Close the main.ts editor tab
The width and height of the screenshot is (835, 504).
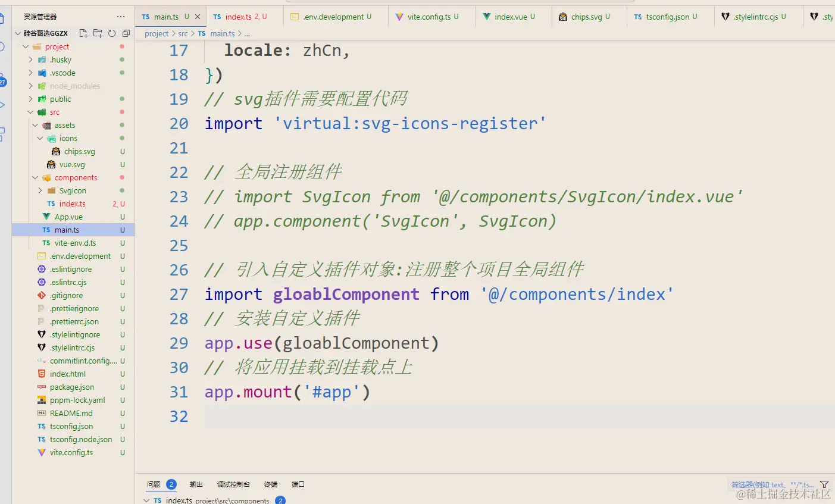click(x=198, y=16)
